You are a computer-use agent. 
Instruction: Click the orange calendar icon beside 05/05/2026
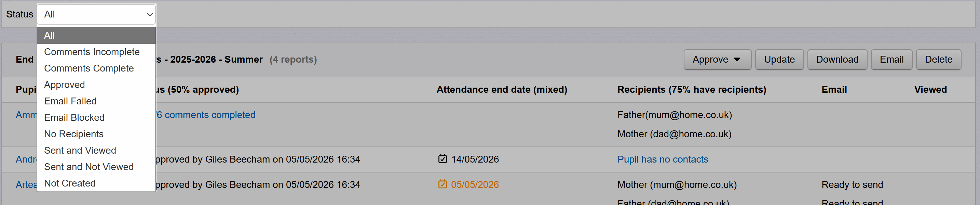[442, 184]
